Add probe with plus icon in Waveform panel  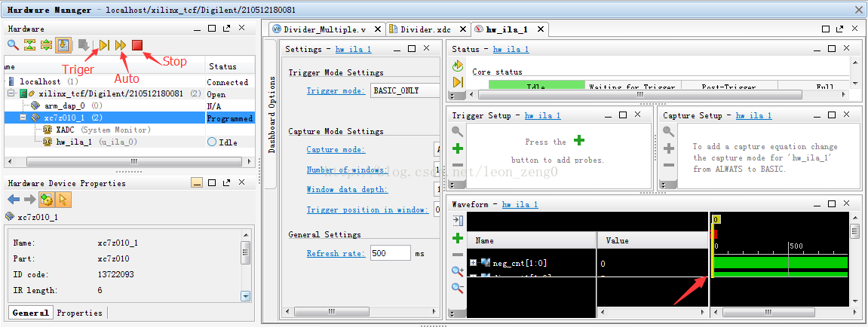point(457,238)
